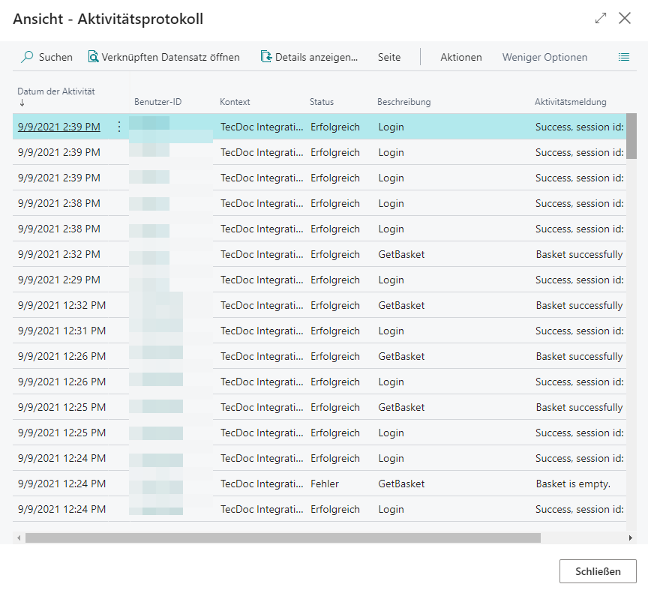Click TecDoc Integrati... in the Fehler row
Screen dimensions: 648x596
click(x=261, y=484)
